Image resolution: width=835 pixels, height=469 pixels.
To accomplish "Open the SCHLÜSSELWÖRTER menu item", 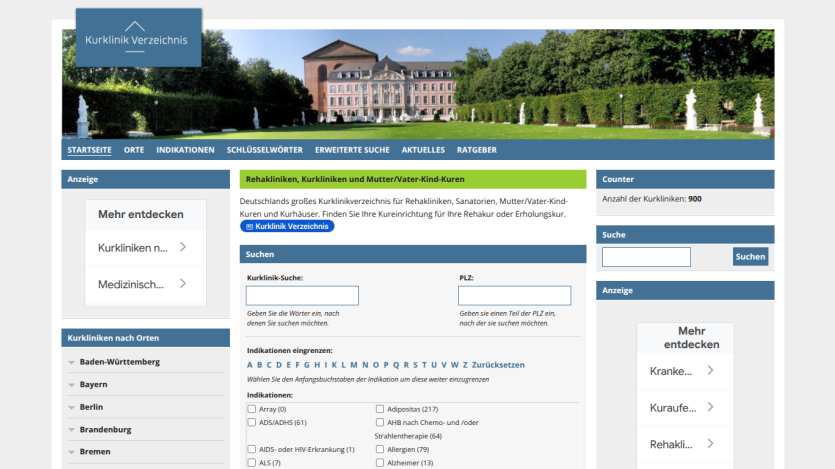I will [265, 150].
